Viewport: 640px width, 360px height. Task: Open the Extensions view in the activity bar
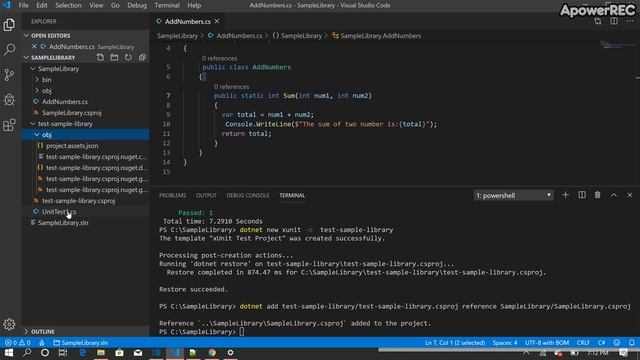pos(9,125)
